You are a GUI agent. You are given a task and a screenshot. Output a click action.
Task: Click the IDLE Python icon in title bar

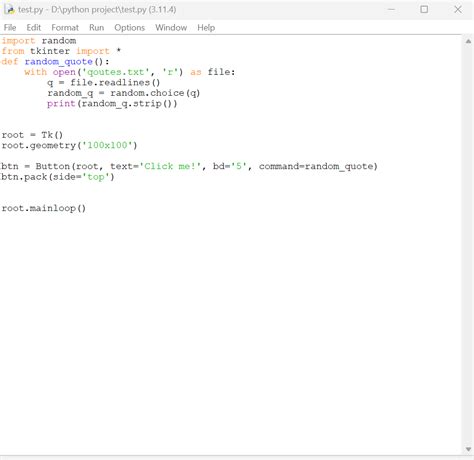(x=9, y=9)
